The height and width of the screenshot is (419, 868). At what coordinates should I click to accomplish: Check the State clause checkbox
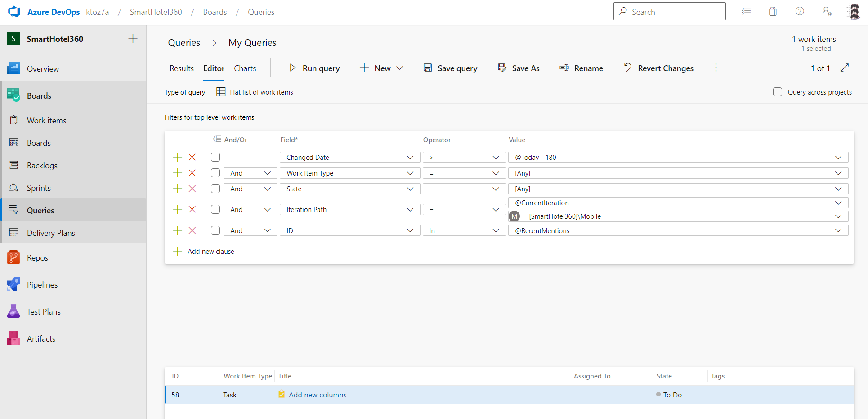(215, 189)
